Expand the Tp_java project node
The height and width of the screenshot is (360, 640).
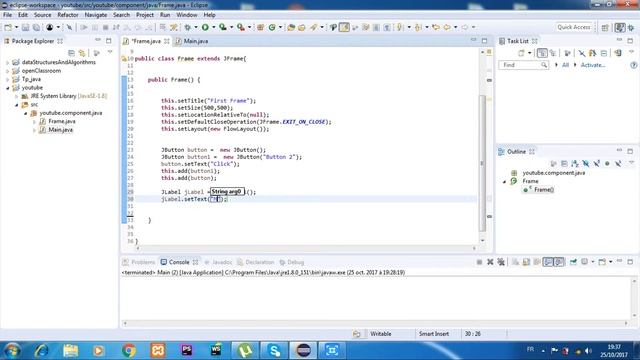point(7,80)
